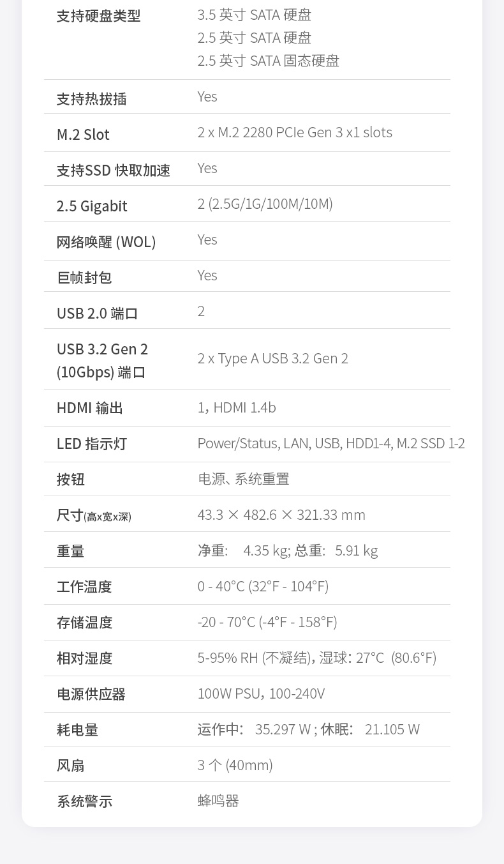Select the 2.5 英寸 SATA 固态硬盘 text
504x864 pixels.
(x=268, y=61)
